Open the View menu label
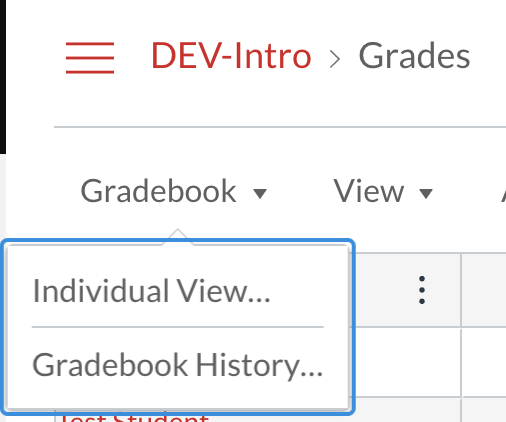 (x=369, y=191)
